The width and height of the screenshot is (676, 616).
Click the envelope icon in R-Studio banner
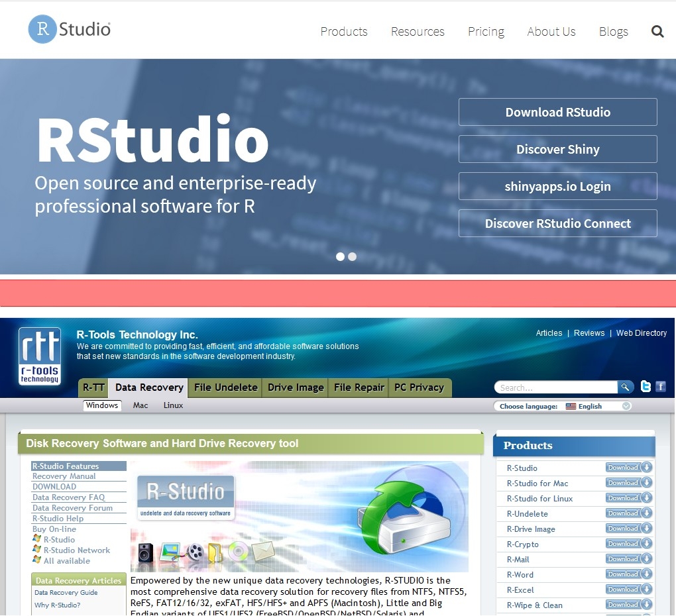[x=263, y=551]
